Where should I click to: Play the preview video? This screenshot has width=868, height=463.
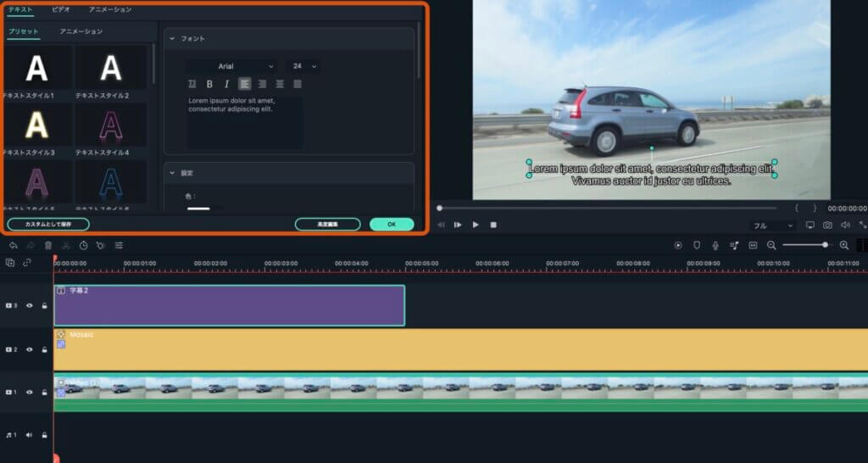[x=476, y=225]
